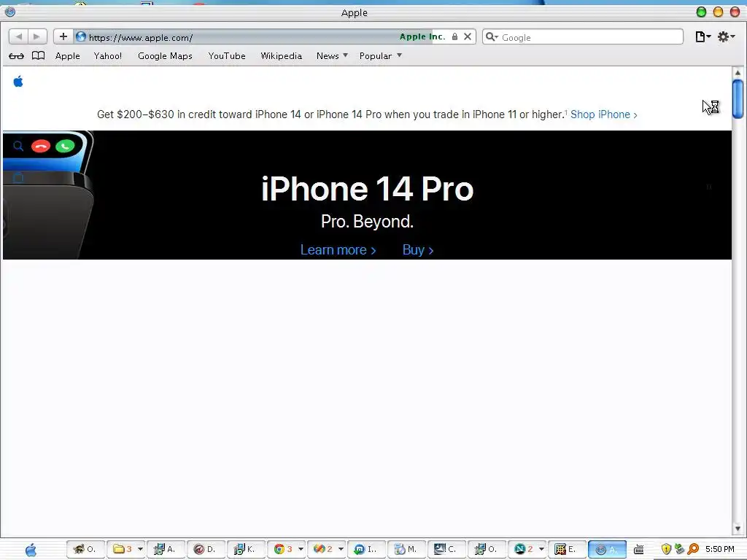Open the Wikipedia bookmark

[281, 56]
